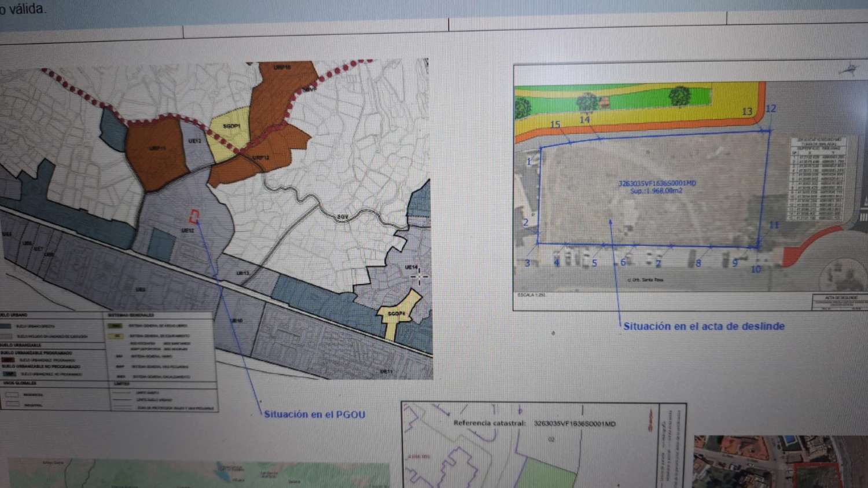The width and height of the screenshot is (868, 488).
Task: Select the 'Situación en el acta de deslinde' caption
Action: 704,326
